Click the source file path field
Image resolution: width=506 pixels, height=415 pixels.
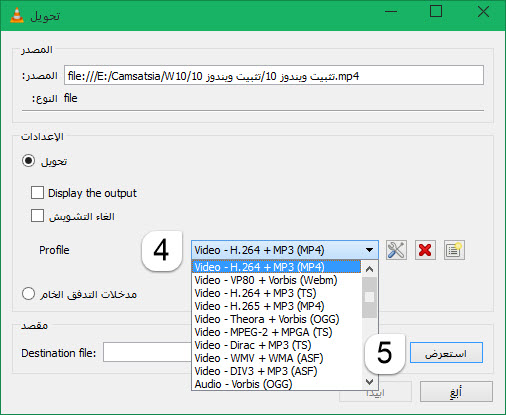click(x=274, y=75)
